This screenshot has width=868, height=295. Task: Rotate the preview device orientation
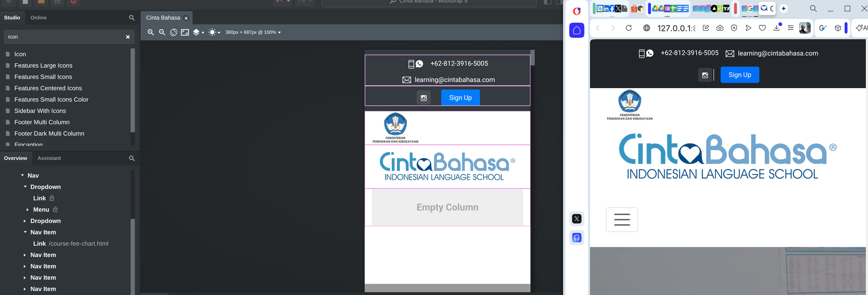(174, 33)
